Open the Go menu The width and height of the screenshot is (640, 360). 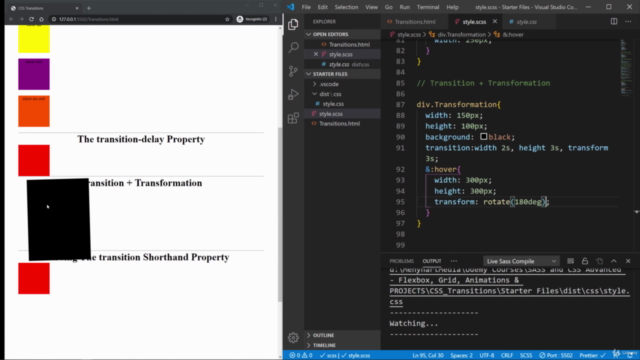pyautogui.click(x=389, y=7)
